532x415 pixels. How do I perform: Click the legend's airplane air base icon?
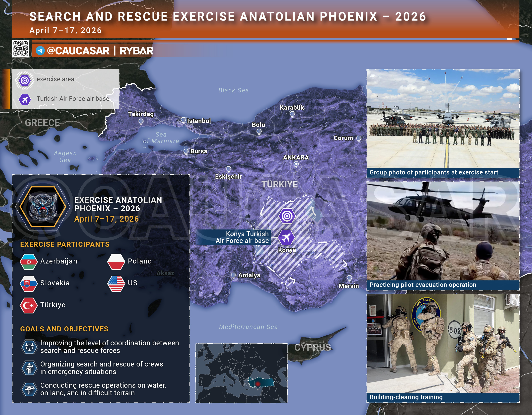click(25, 99)
